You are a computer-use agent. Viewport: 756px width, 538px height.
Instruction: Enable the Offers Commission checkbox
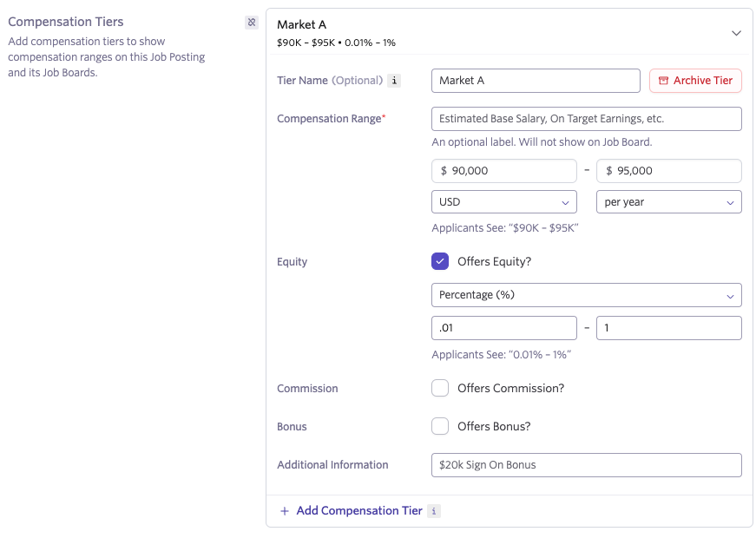[x=440, y=388]
